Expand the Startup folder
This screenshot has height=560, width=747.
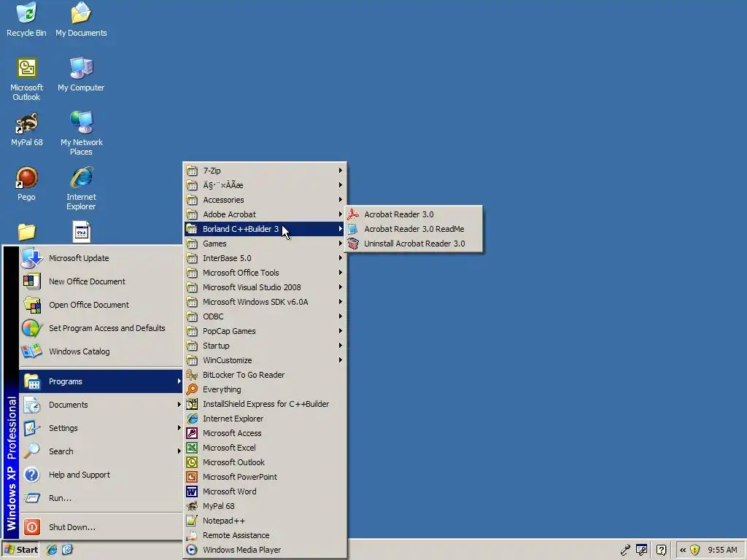[x=265, y=346]
